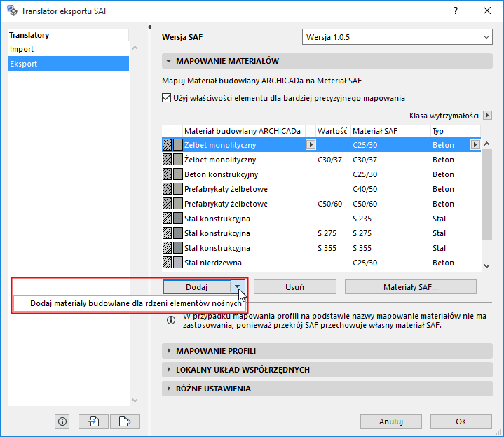Click the Anuluj button

(x=391, y=422)
